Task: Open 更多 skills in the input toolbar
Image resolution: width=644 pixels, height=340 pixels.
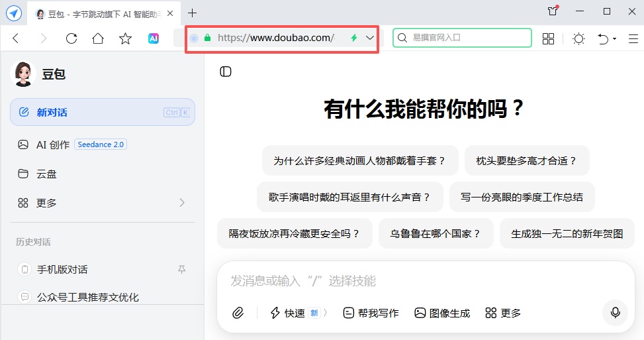Action: 503,313
